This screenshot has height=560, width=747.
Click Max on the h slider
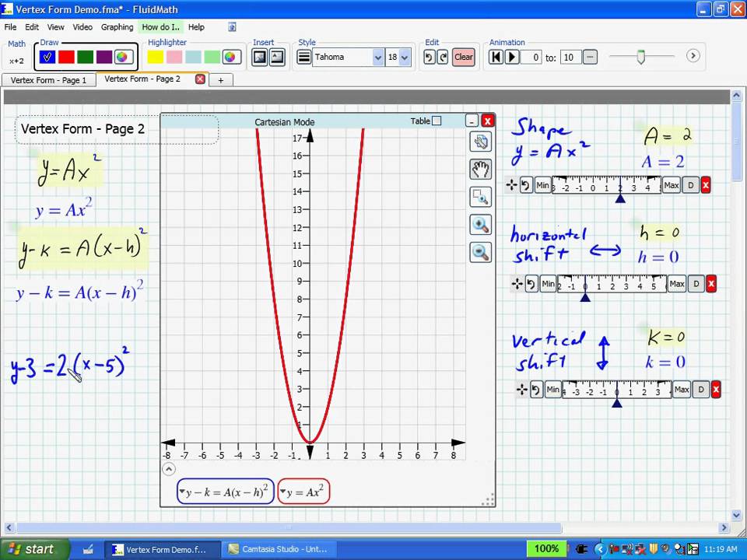[677, 284]
